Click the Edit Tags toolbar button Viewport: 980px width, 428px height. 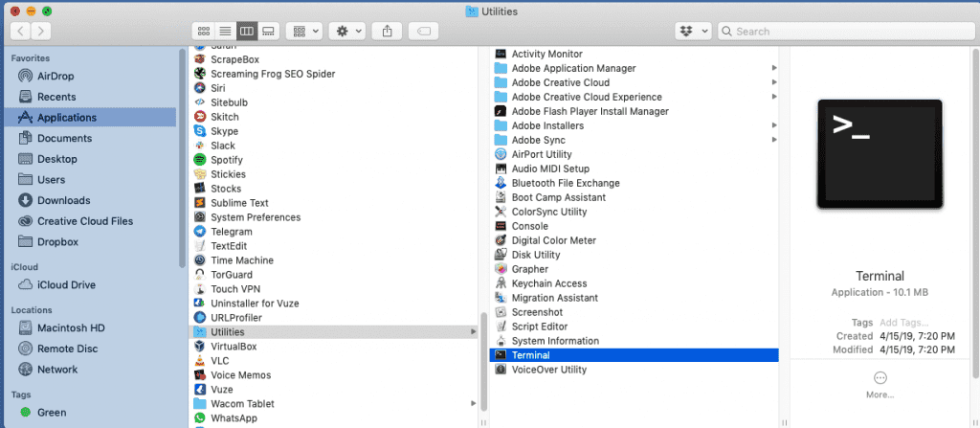tap(423, 31)
